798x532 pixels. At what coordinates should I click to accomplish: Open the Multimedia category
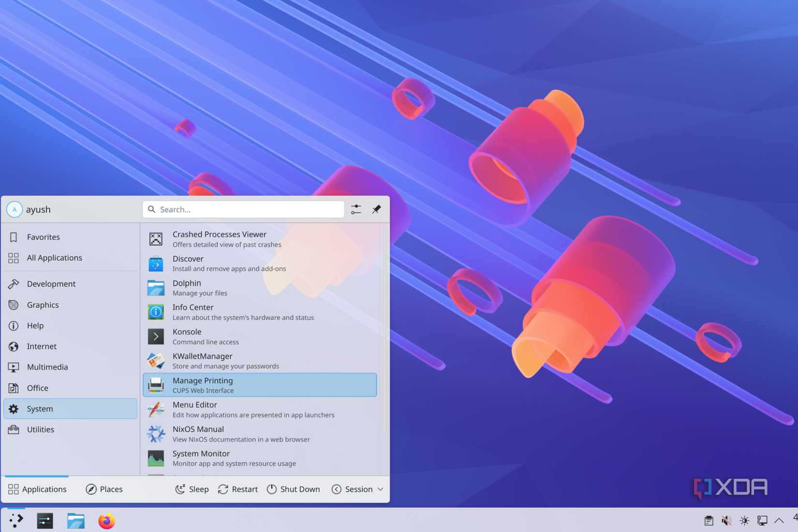pos(71,367)
